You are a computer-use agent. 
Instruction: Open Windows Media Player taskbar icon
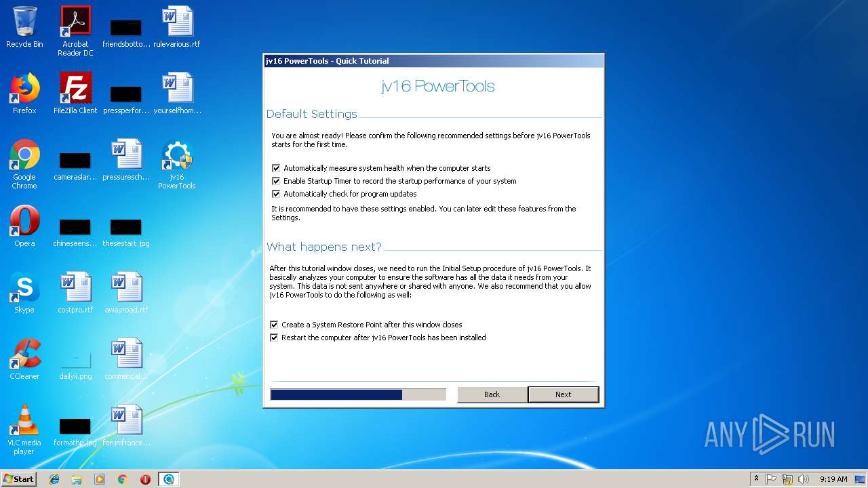click(x=100, y=479)
